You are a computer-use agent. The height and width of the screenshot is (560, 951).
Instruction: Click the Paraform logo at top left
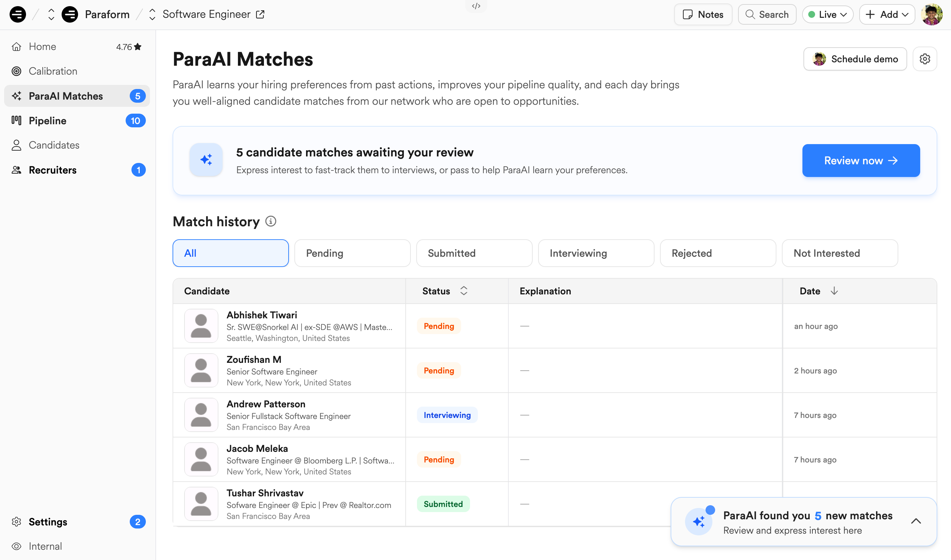point(18,14)
